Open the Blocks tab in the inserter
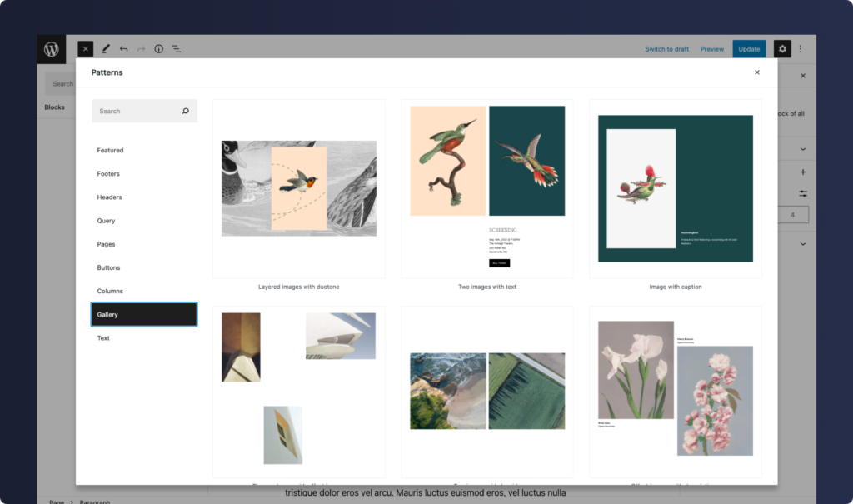 pyautogui.click(x=54, y=107)
